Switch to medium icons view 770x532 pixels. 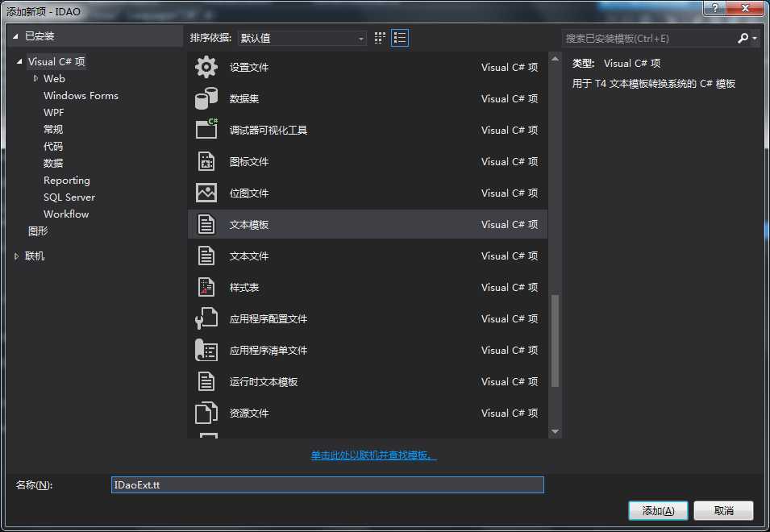(x=379, y=37)
